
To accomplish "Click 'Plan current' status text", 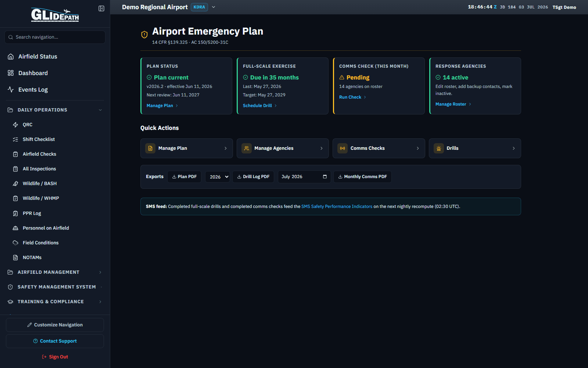I will click(171, 78).
